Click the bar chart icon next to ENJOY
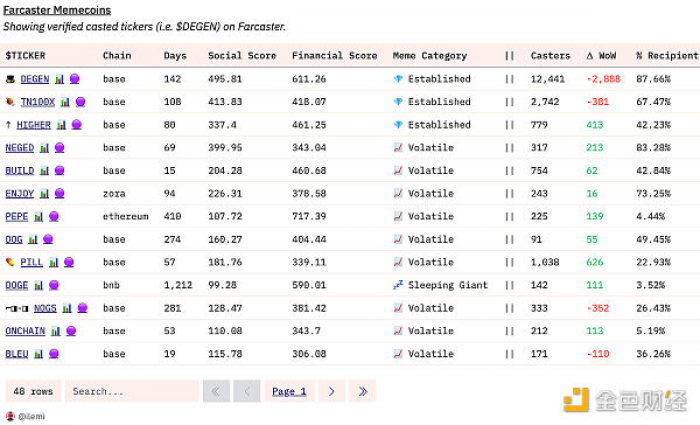The image size is (700, 425). (44, 194)
